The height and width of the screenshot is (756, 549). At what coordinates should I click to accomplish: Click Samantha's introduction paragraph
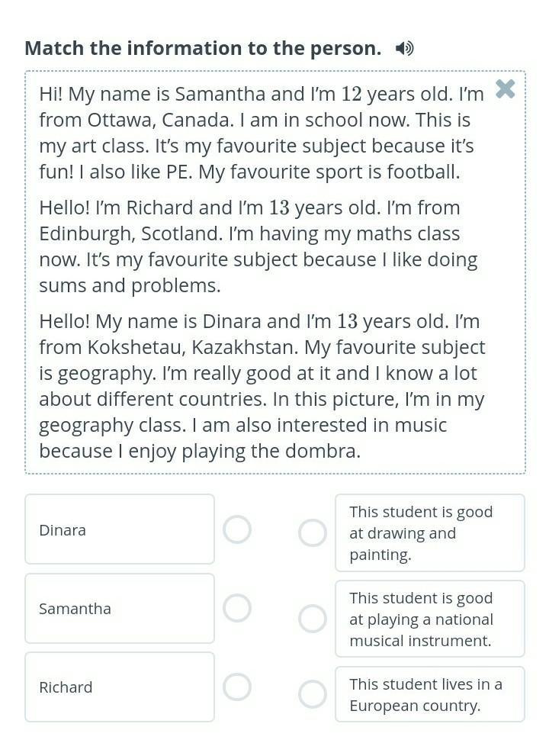259,133
